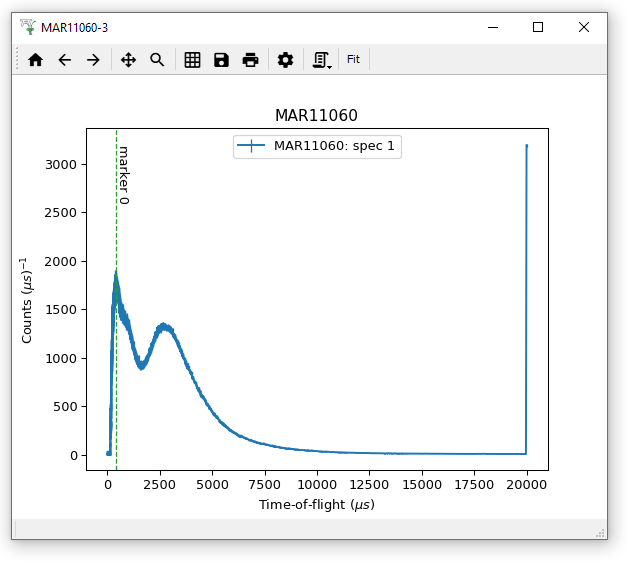The height and width of the screenshot is (563, 634).
Task: Expand the generate script dropdown
Action: pyautogui.click(x=322, y=60)
